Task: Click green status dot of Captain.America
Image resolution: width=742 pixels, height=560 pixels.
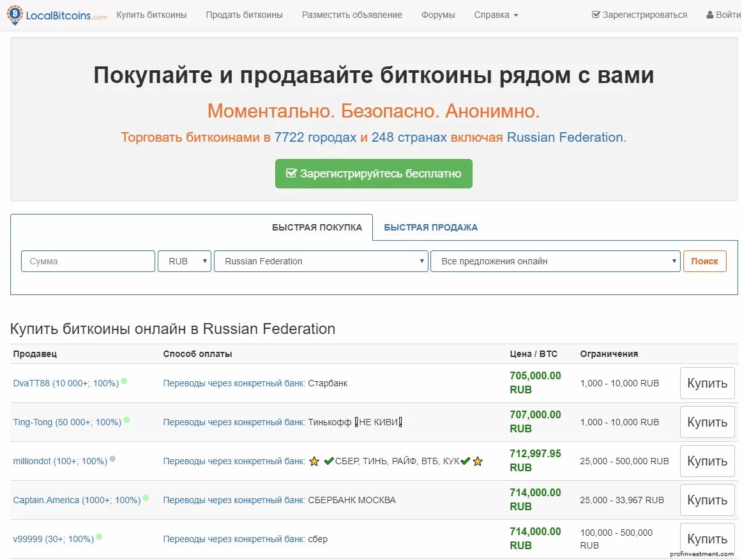Action: [146, 497]
